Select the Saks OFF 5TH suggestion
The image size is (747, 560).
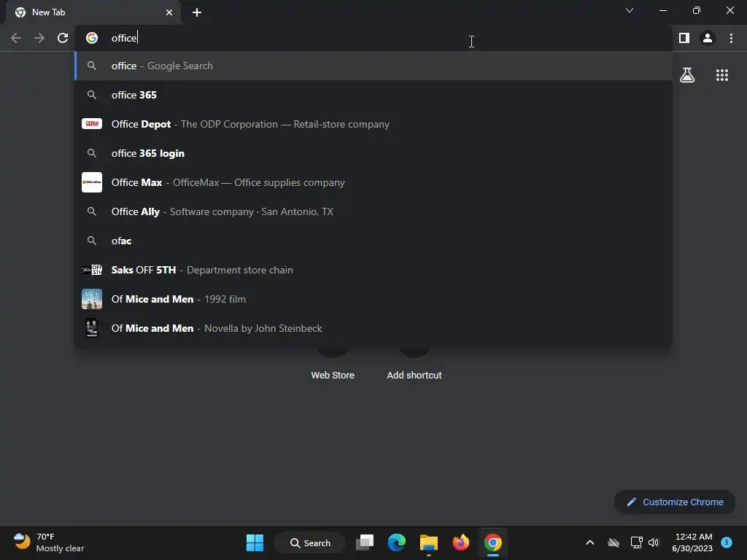(373, 270)
